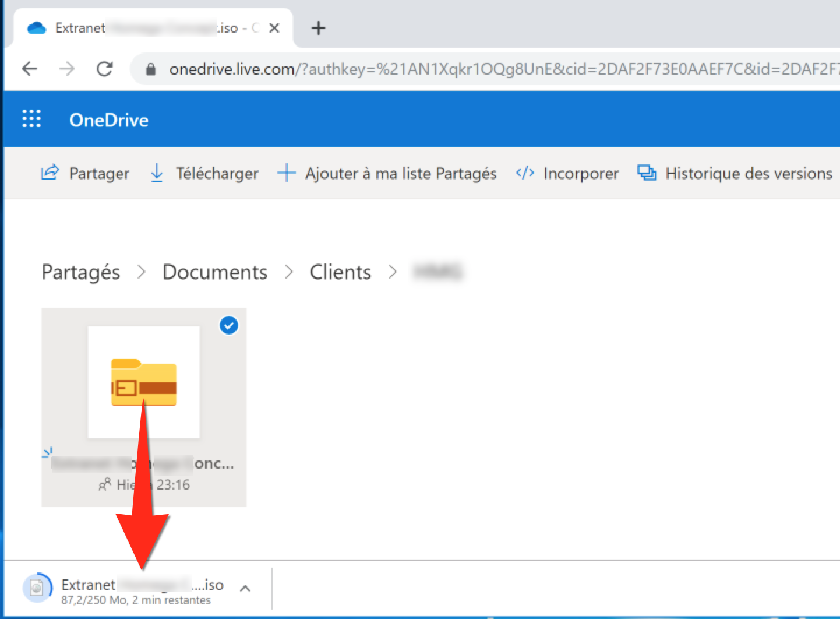
Task: Click the Télécharger button label
Action: point(217,174)
